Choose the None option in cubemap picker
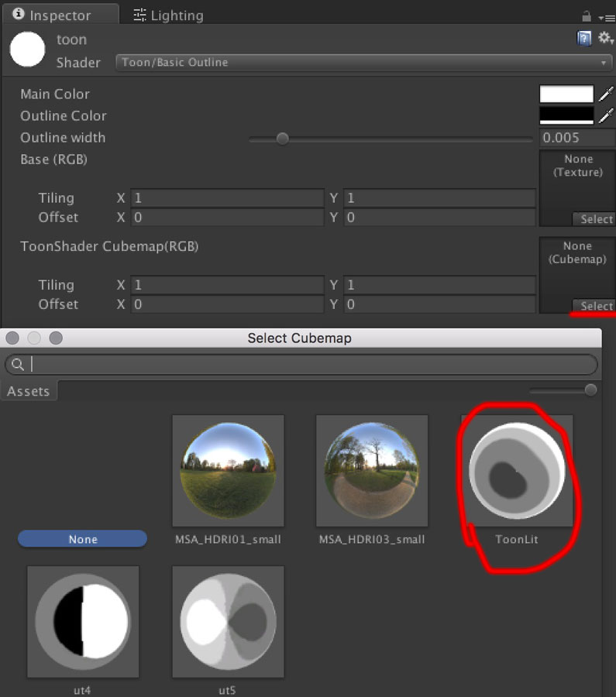 (x=82, y=539)
